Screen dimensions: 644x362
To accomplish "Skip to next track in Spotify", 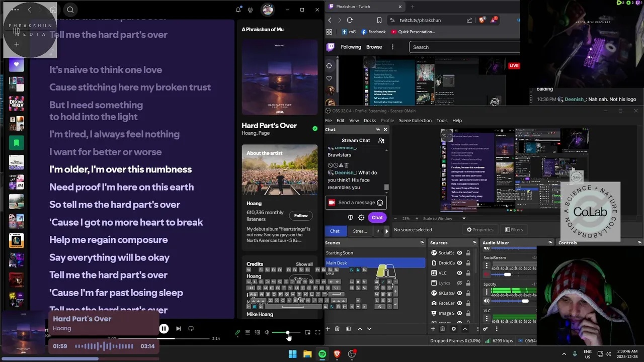I will [178, 328].
